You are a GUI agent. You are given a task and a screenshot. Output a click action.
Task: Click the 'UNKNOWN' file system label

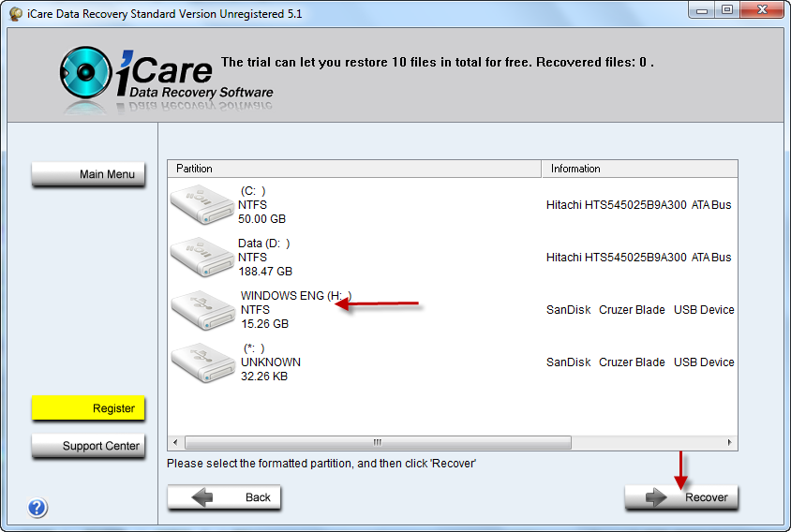[x=271, y=362]
